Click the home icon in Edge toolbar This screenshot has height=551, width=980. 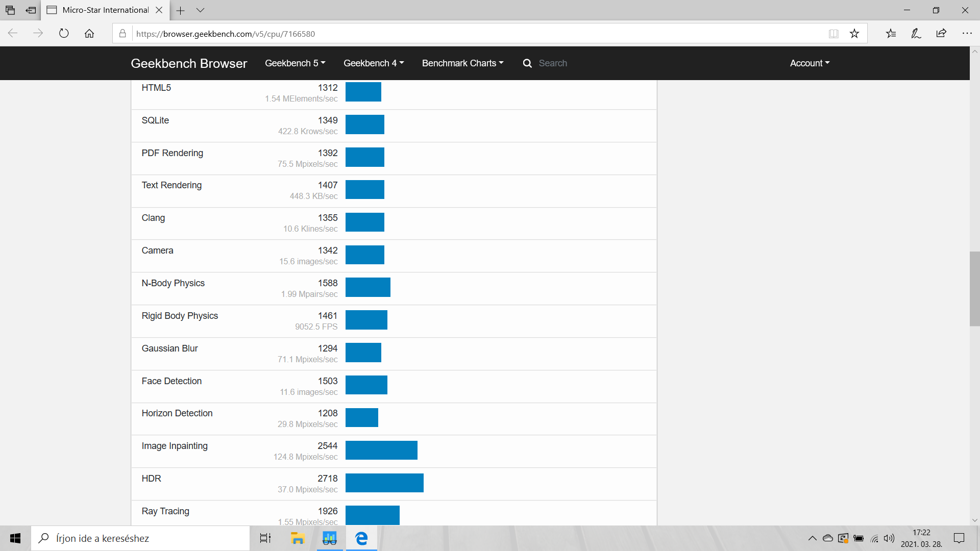[89, 34]
